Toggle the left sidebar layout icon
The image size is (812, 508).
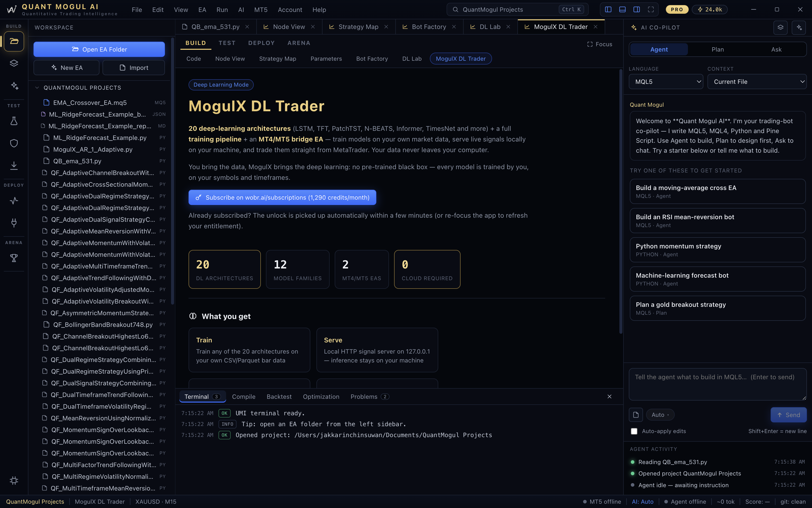pos(608,9)
